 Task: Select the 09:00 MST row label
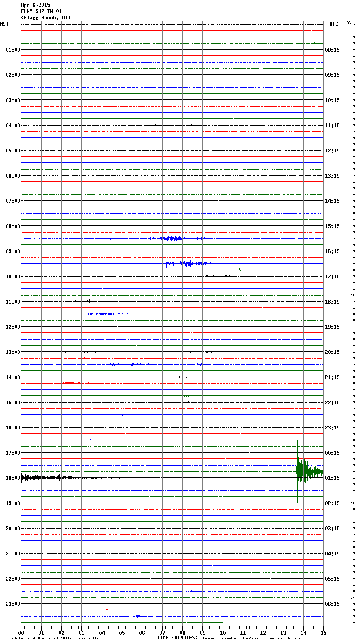click(13, 251)
